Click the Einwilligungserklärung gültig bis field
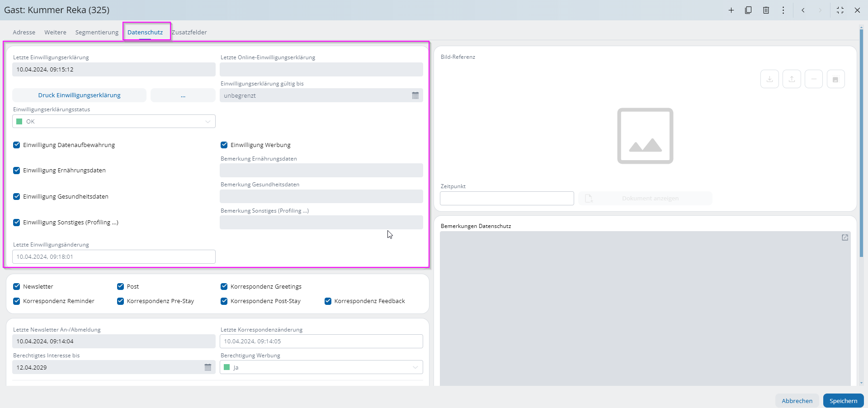This screenshot has width=868, height=408. (321, 95)
